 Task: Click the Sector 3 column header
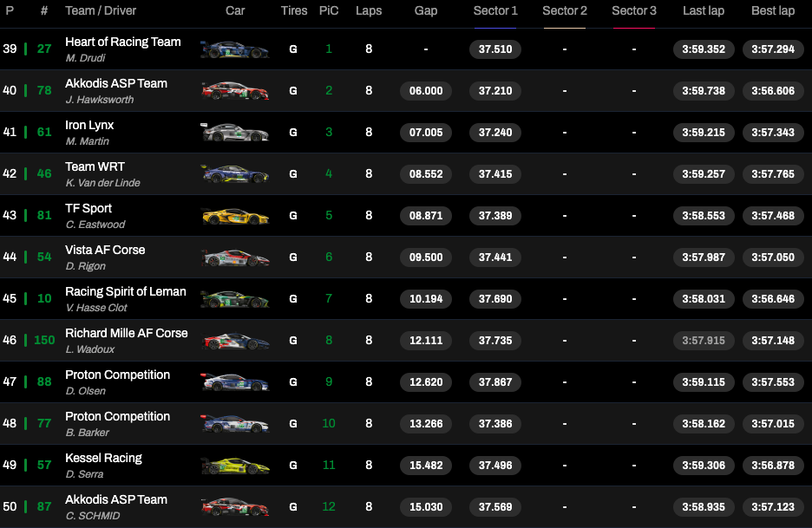click(x=634, y=11)
